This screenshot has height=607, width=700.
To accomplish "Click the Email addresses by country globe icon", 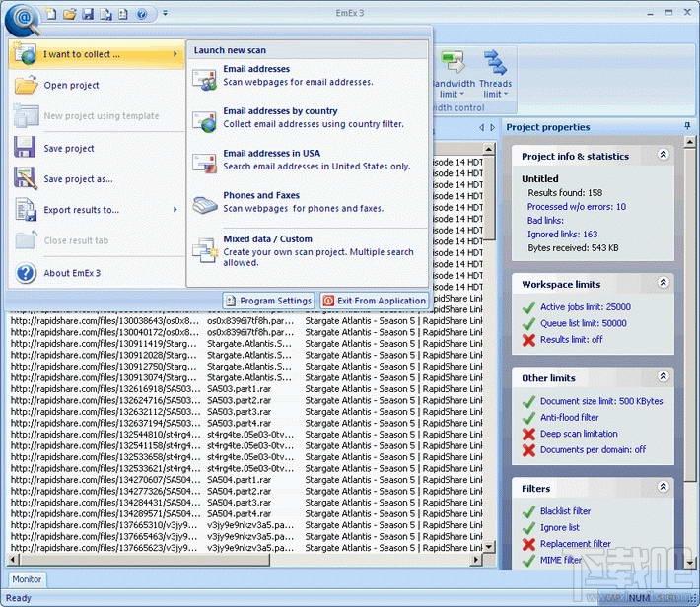I will click(x=204, y=121).
